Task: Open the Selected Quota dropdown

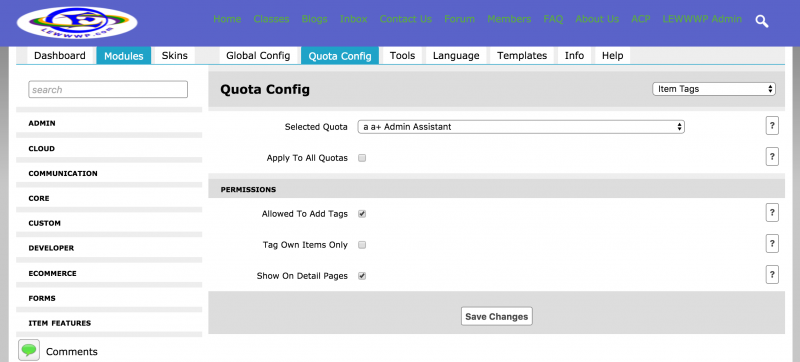Action: pyautogui.click(x=521, y=127)
